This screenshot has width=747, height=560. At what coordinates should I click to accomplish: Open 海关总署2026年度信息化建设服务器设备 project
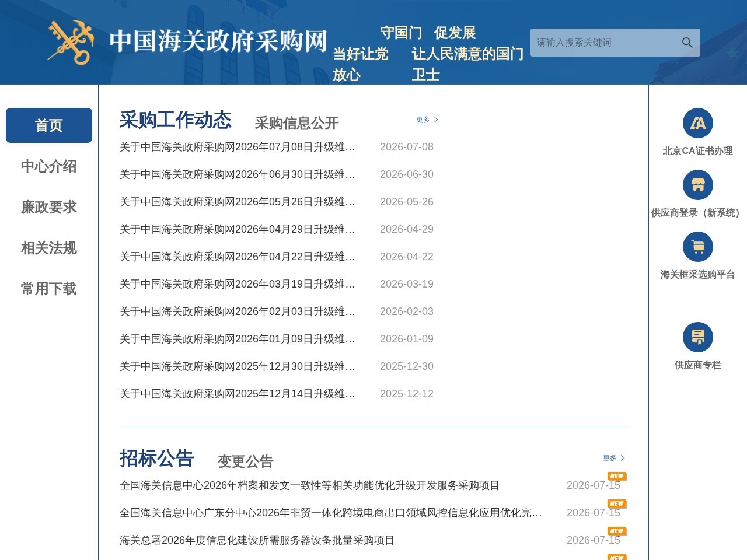tap(257, 540)
